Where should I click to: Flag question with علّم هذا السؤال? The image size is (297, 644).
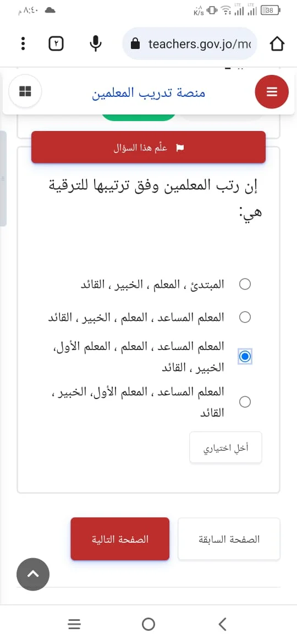coord(148,147)
